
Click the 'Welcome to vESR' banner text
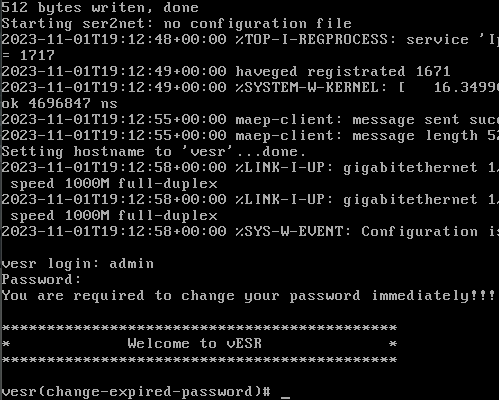tap(194, 343)
